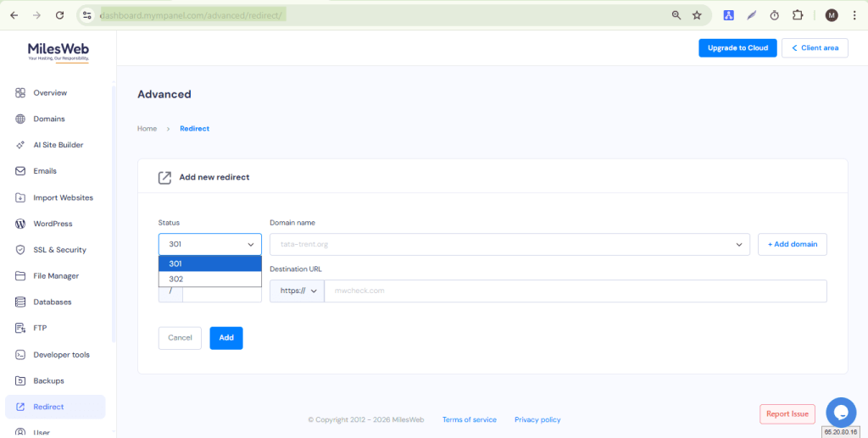
Task: Click the WordPress logo icon
Action: 20,224
